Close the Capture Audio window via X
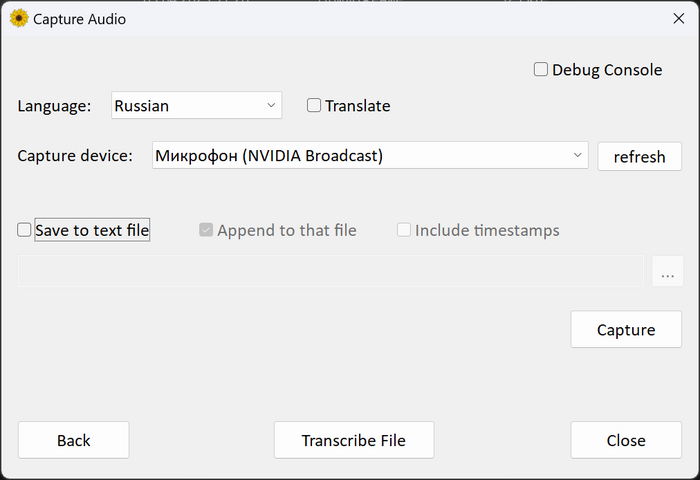This screenshot has width=700, height=480. tap(678, 18)
